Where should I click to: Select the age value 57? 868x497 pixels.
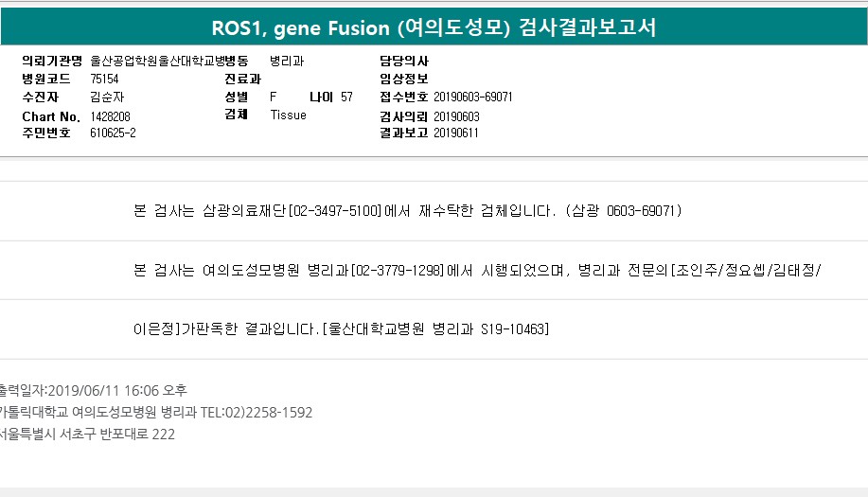tap(346, 98)
